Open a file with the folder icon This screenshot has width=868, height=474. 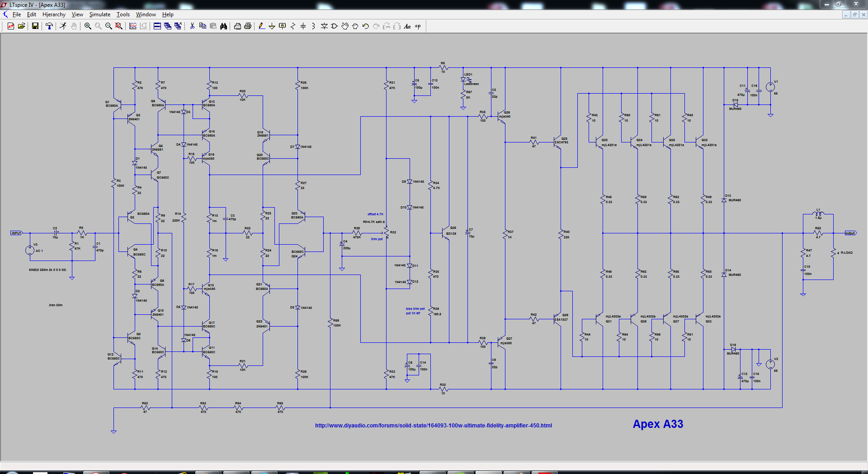[21, 26]
